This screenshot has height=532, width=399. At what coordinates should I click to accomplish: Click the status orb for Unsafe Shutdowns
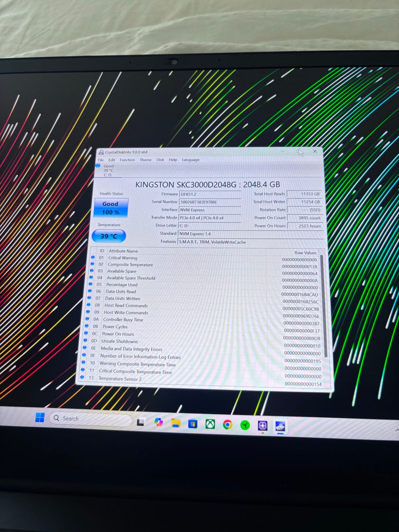(x=86, y=340)
